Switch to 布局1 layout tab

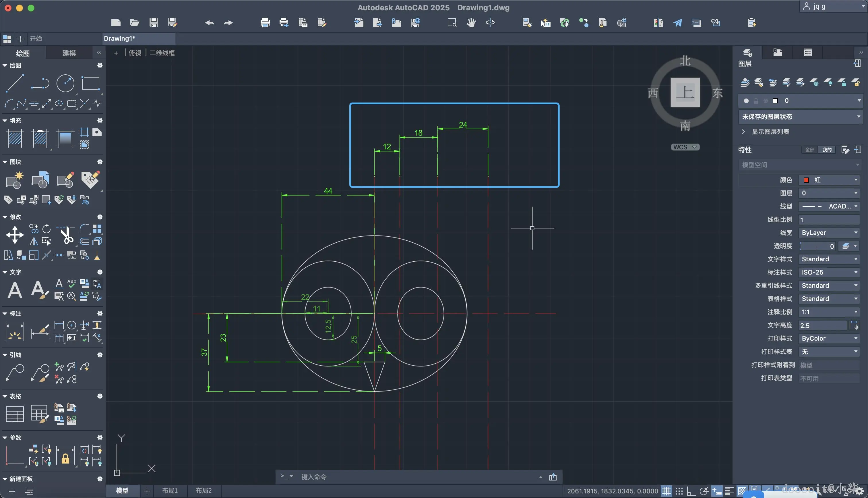pos(170,491)
